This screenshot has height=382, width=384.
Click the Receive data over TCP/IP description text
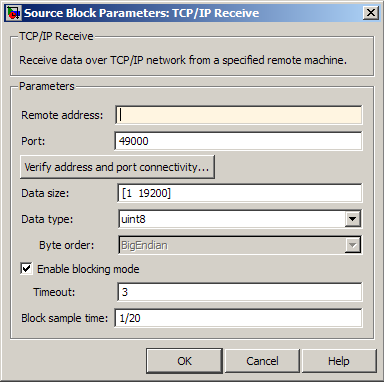point(183,60)
